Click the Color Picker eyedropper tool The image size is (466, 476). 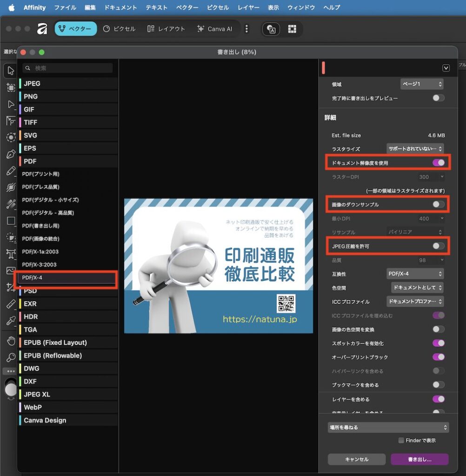(10, 321)
